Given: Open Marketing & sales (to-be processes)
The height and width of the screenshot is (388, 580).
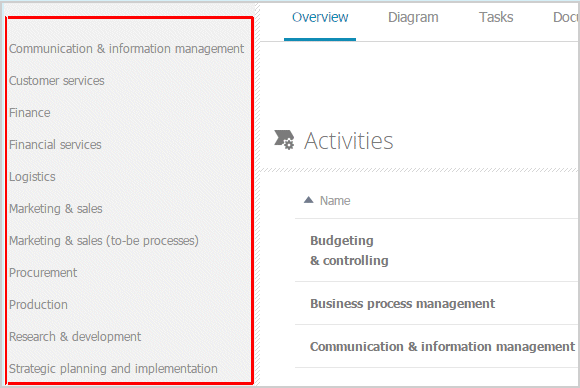Looking at the screenshot, I should [x=104, y=241].
